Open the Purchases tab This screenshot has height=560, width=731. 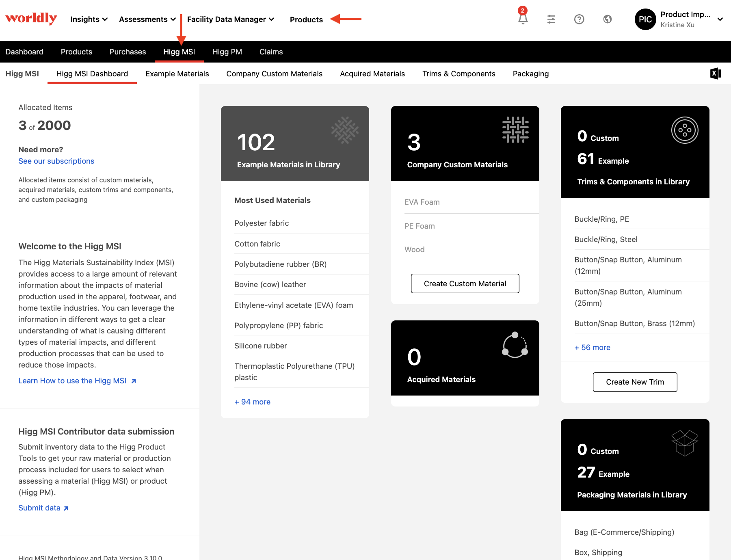click(x=128, y=52)
